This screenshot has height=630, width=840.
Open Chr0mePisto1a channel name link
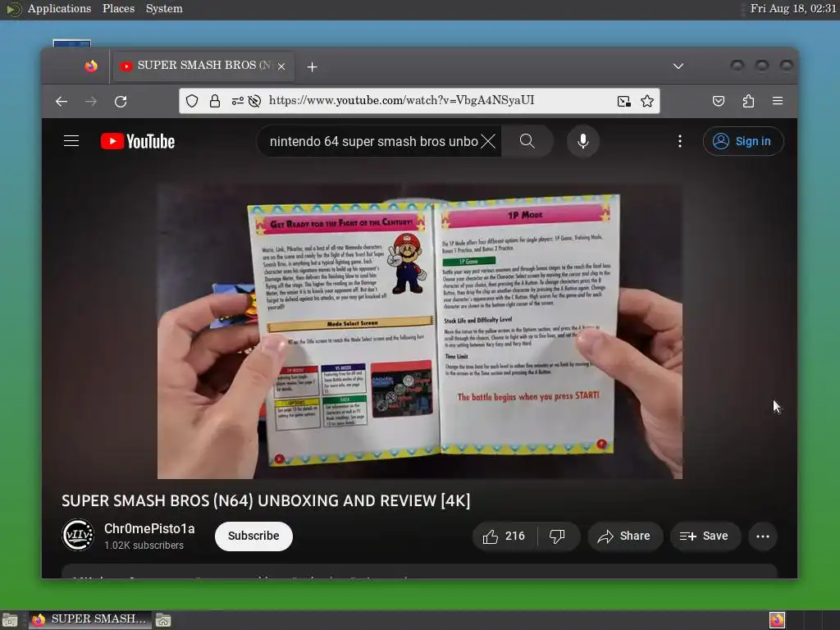(x=149, y=529)
